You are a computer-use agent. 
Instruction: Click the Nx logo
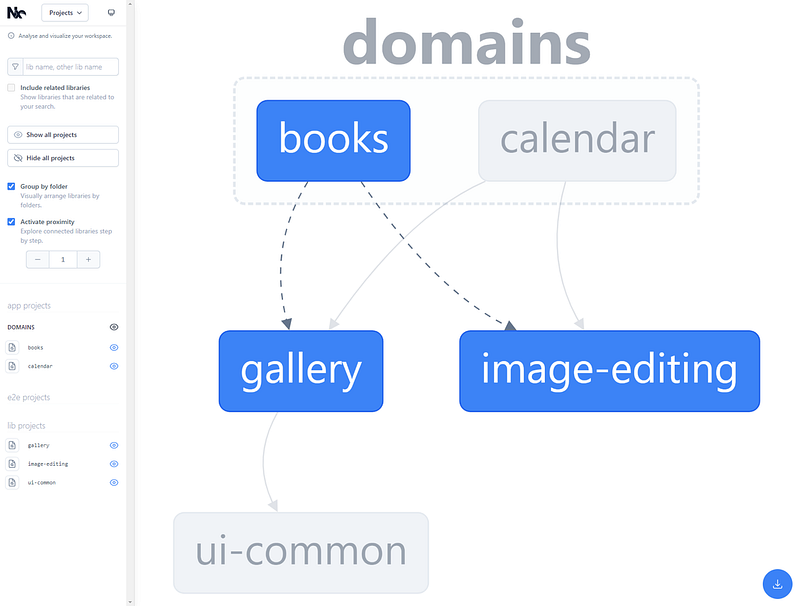tap(16, 13)
